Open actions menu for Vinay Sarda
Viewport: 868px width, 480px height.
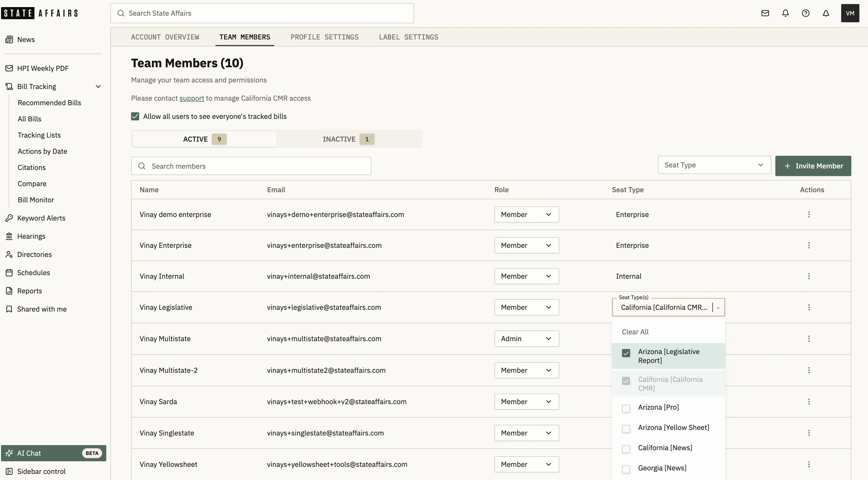tap(809, 402)
